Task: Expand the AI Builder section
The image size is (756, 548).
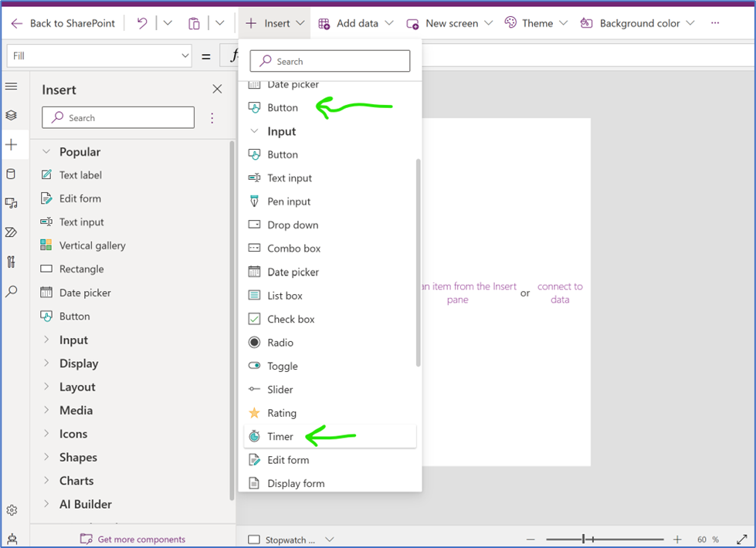Action: click(x=46, y=504)
